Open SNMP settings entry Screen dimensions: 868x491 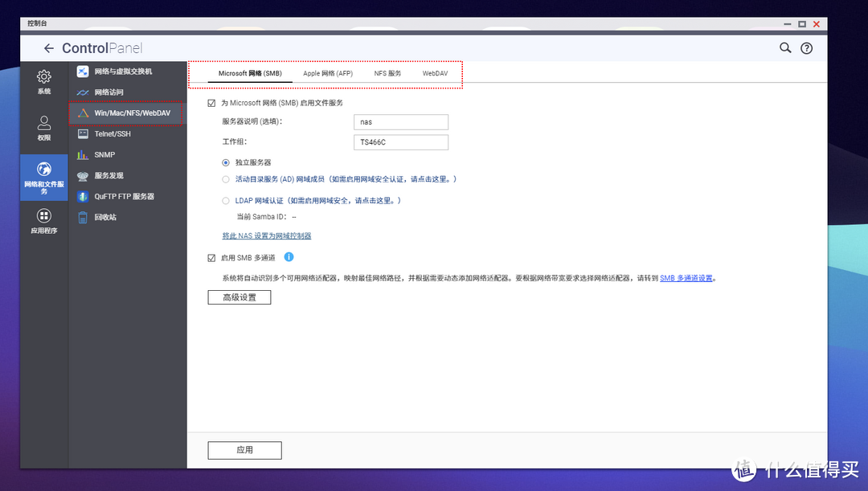(128, 155)
